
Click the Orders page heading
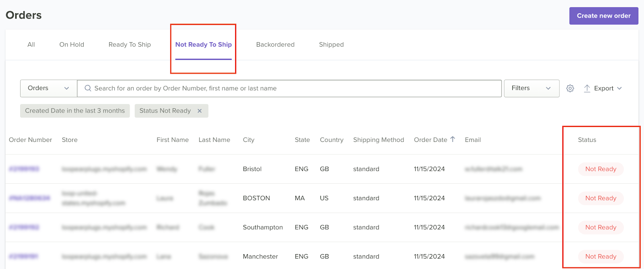[24, 15]
